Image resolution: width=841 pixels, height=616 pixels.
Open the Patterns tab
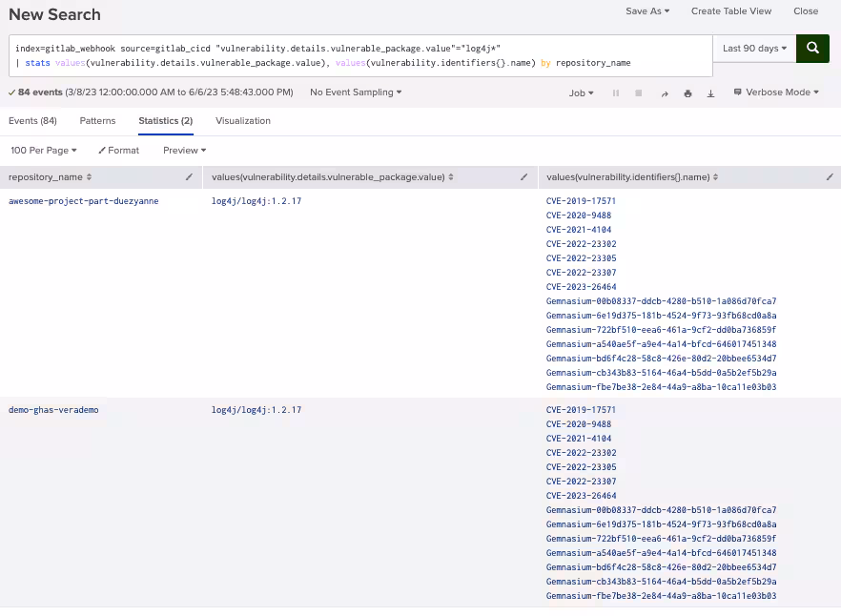(x=97, y=121)
